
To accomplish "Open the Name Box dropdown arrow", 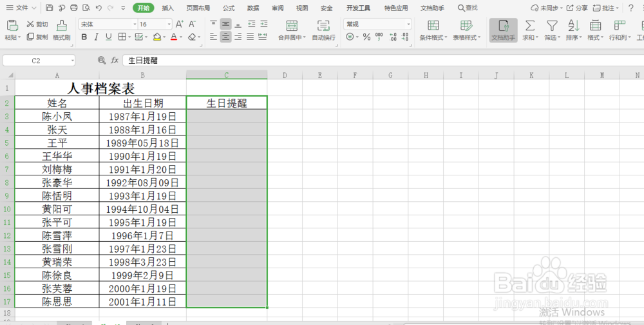I will (x=72, y=61).
